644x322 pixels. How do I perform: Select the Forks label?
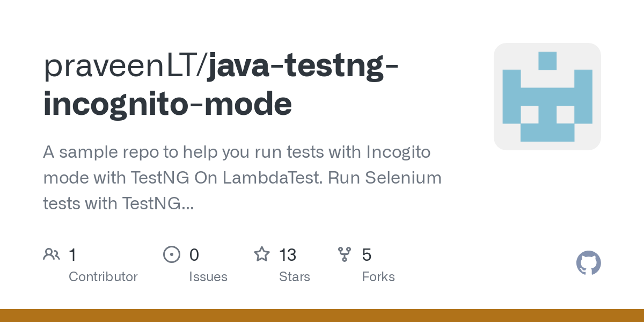378,277
